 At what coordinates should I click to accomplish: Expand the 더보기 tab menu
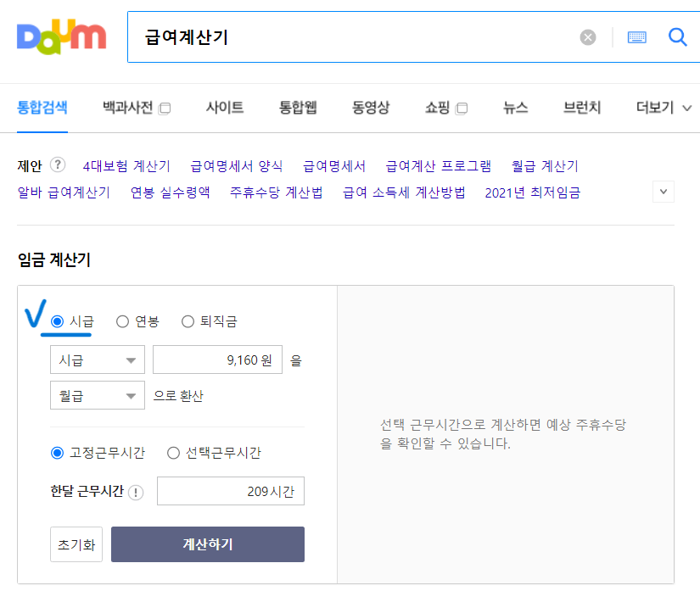click(664, 108)
